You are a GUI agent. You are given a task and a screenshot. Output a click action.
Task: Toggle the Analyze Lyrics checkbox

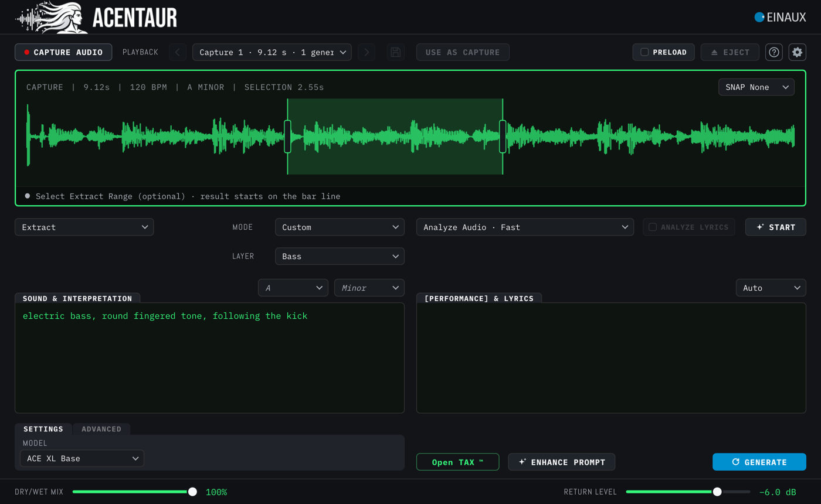[x=653, y=227]
